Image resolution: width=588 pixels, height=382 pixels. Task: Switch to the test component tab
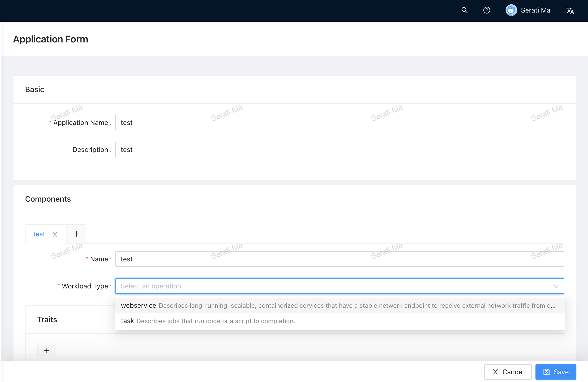pyautogui.click(x=39, y=234)
